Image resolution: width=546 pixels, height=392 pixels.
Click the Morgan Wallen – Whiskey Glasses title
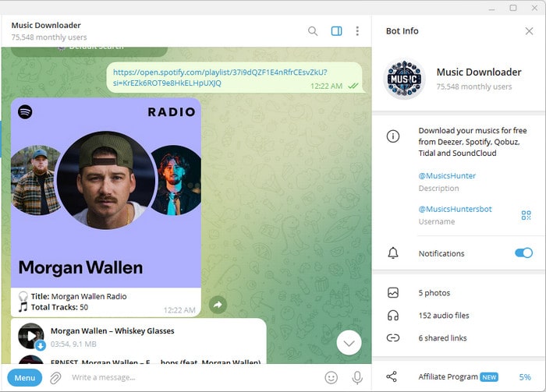pyautogui.click(x=112, y=330)
